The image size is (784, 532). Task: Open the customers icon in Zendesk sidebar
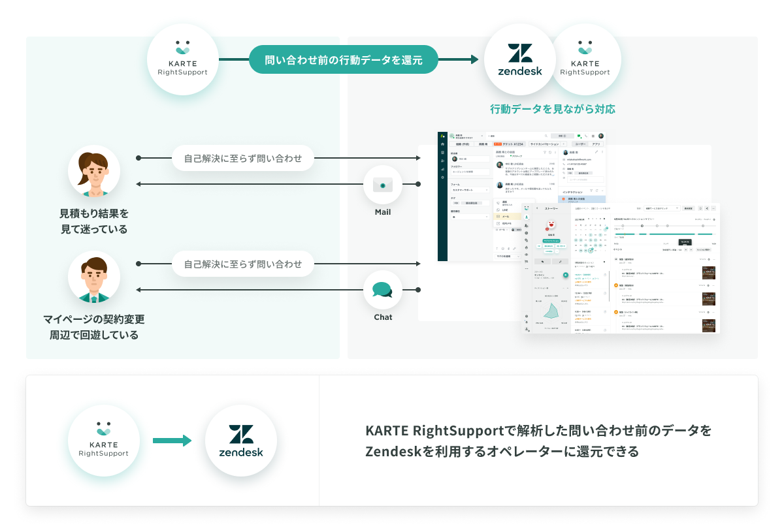[x=442, y=161]
